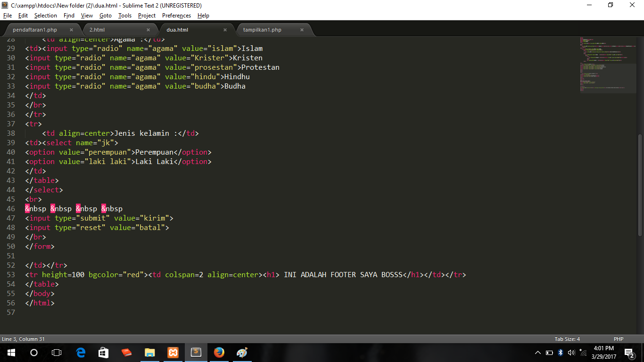Click line number 38 in gutter
644x362 pixels.
click(11, 133)
